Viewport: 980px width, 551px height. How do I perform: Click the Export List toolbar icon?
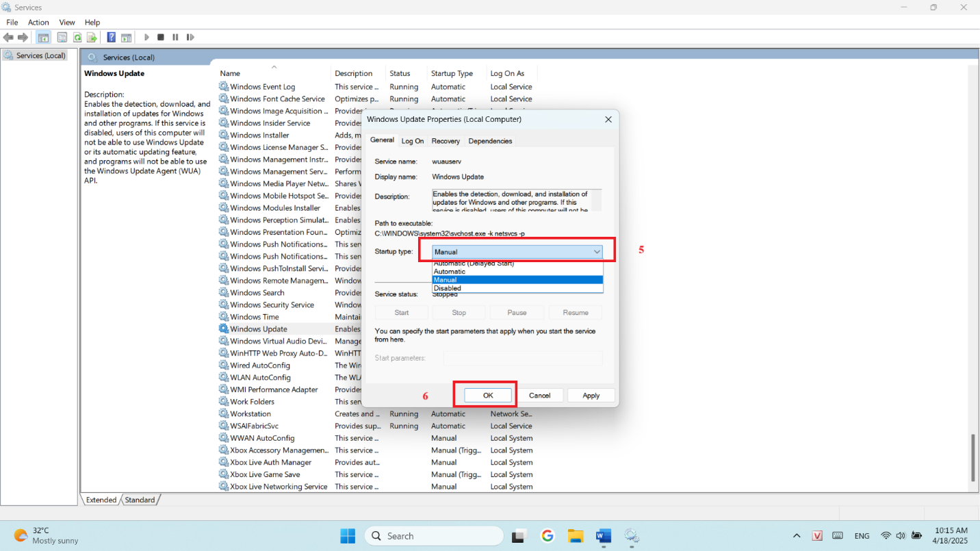coord(91,38)
